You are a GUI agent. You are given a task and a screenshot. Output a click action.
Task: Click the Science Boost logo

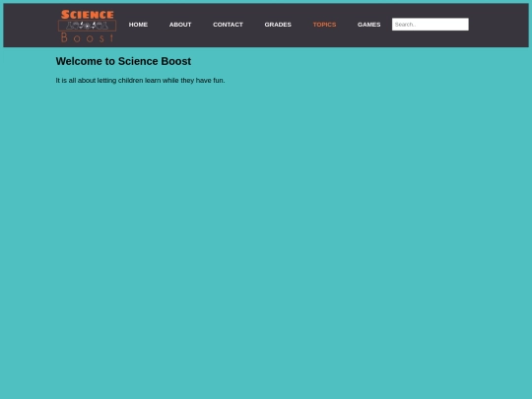[88, 26]
